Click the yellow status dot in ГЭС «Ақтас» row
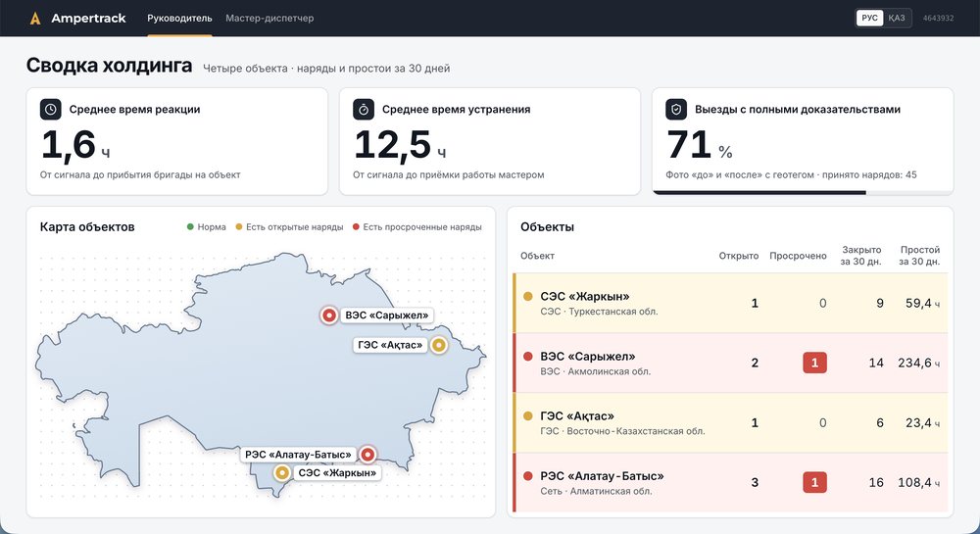The image size is (980, 534). point(527,416)
